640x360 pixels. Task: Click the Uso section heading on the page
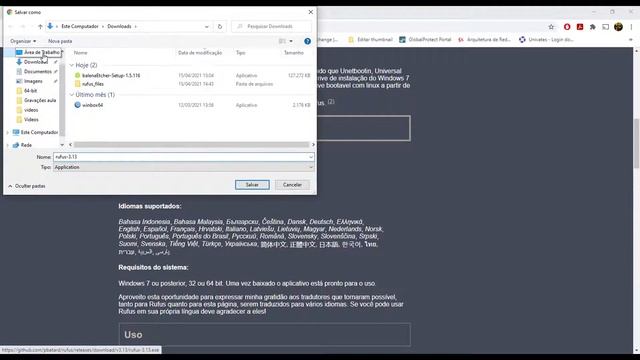[133, 335]
